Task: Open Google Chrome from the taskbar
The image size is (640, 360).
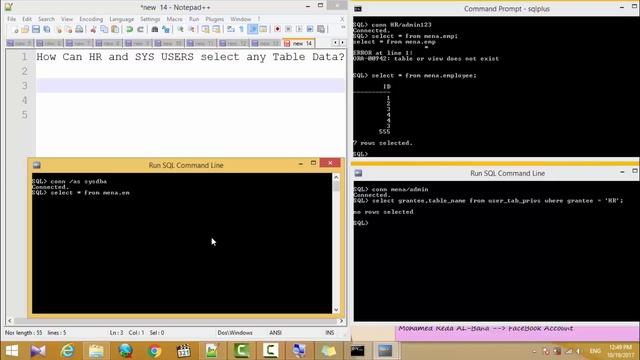Action: click(x=154, y=351)
